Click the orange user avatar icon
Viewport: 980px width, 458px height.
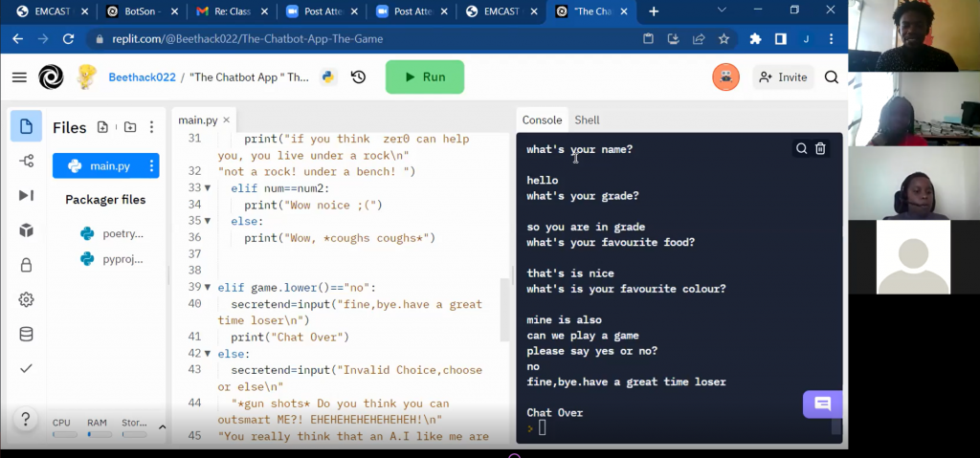[725, 76]
